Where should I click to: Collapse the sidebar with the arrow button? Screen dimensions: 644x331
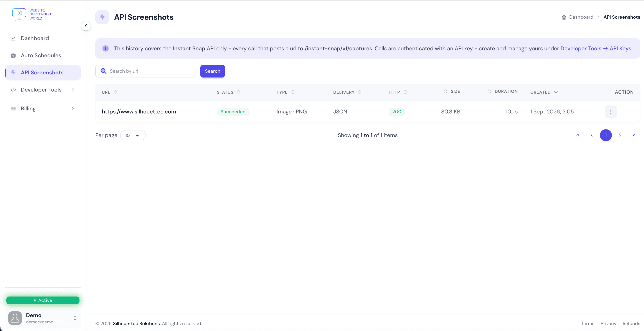tap(86, 26)
